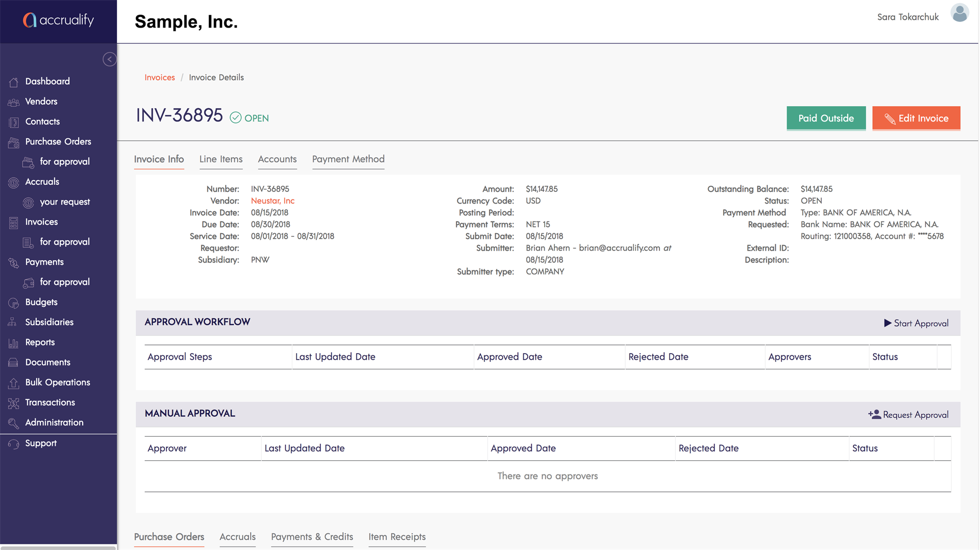
Task: Click the Start Approval link
Action: pyautogui.click(x=916, y=323)
